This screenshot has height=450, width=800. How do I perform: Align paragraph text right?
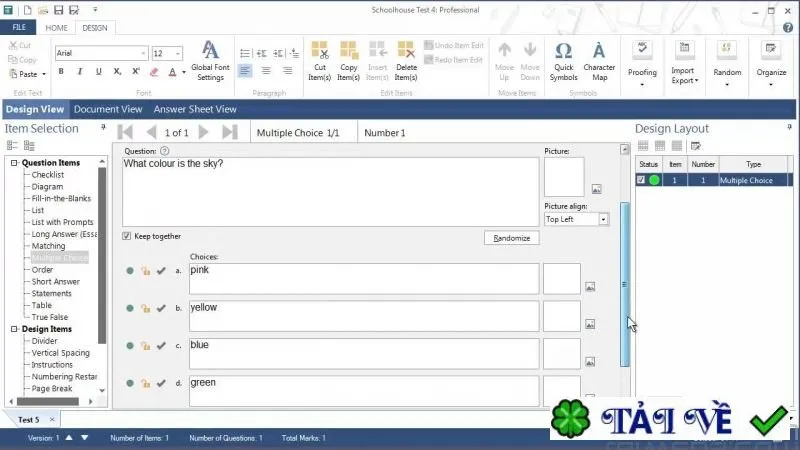(x=287, y=70)
